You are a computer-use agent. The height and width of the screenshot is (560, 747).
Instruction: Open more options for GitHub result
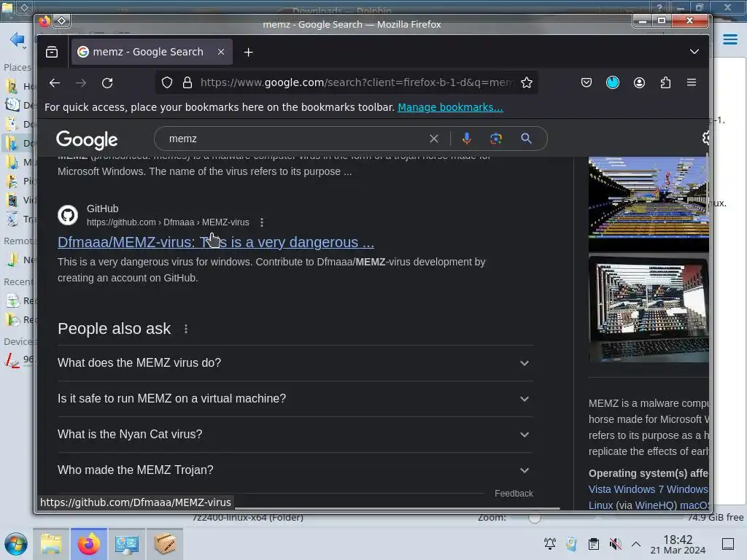coord(262,222)
